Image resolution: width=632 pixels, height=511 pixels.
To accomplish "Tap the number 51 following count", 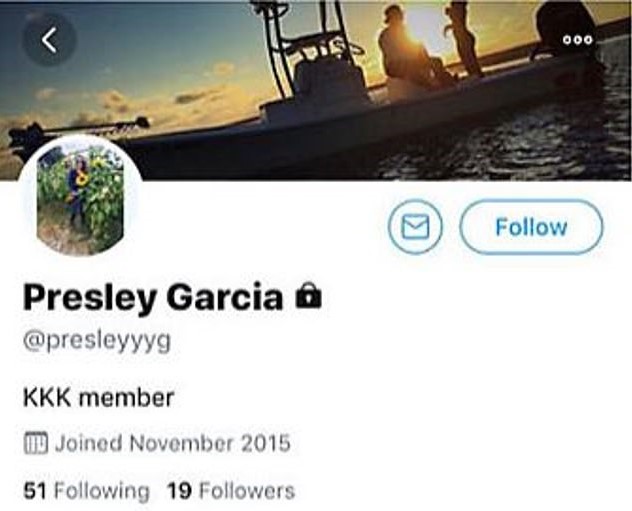I will pos(35,491).
